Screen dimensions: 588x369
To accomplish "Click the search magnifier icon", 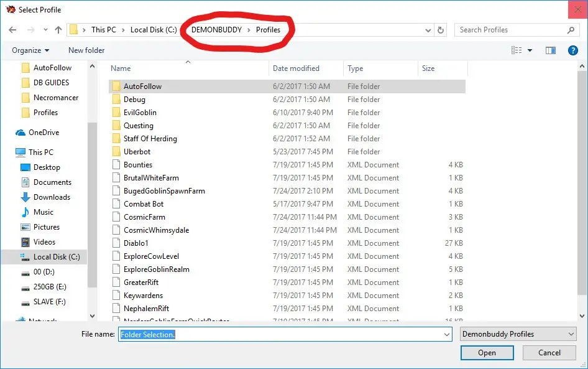I will click(571, 30).
